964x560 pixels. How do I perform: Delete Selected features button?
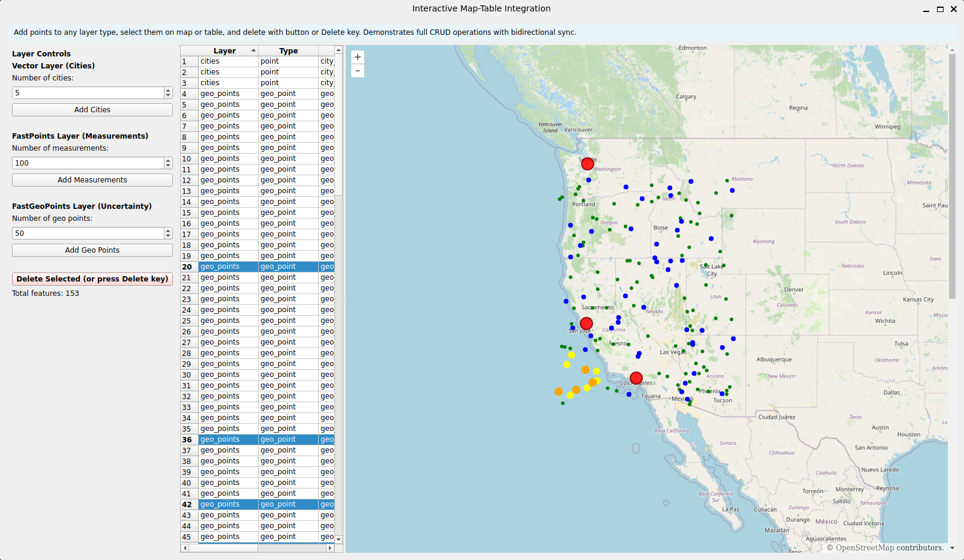(x=92, y=279)
